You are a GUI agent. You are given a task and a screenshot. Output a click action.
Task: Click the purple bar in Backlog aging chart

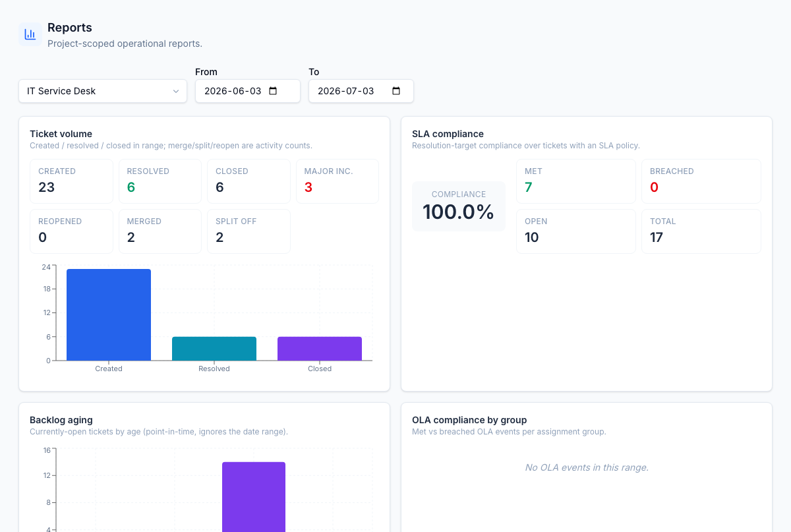pyautogui.click(x=254, y=497)
